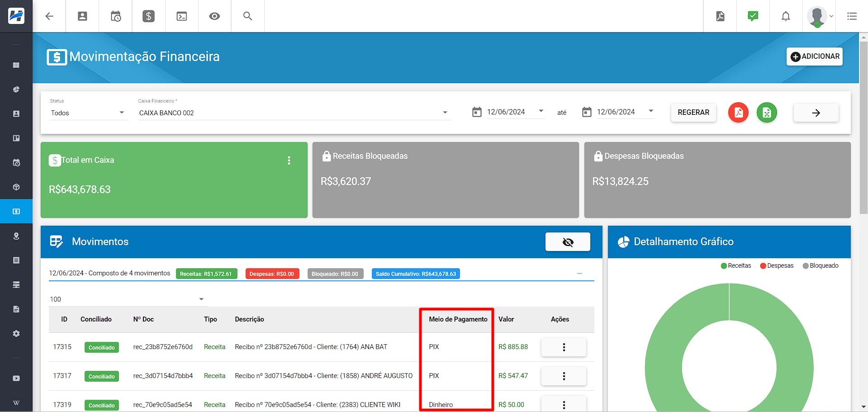Open the list menu icon at top right
Viewport: 868px width, 412px height.
(852, 16)
